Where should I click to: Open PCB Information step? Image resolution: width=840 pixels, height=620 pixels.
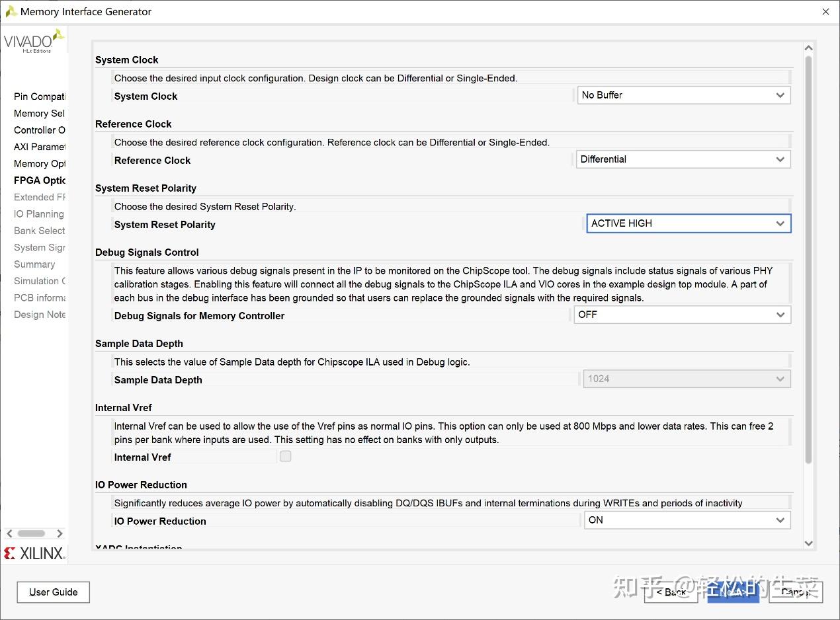click(40, 298)
